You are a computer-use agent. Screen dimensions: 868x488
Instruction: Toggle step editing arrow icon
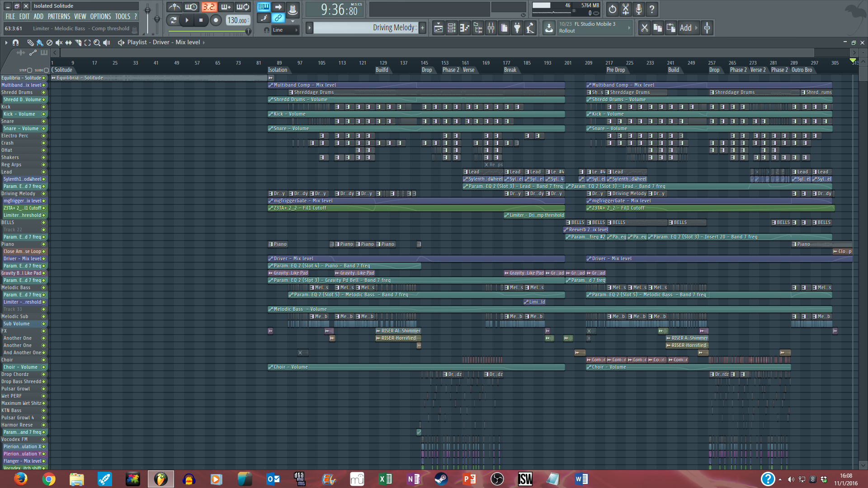(278, 7)
